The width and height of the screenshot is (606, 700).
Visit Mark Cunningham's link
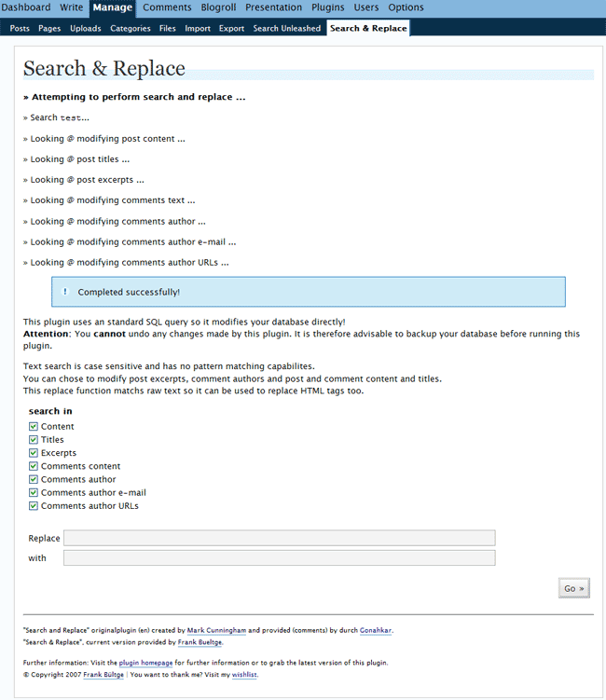[x=216, y=630]
